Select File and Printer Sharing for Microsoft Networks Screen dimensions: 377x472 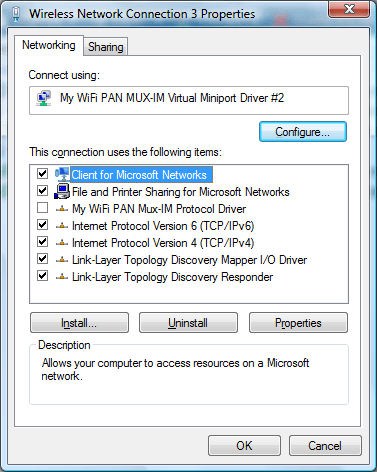pyautogui.click(x=181, y=192)
